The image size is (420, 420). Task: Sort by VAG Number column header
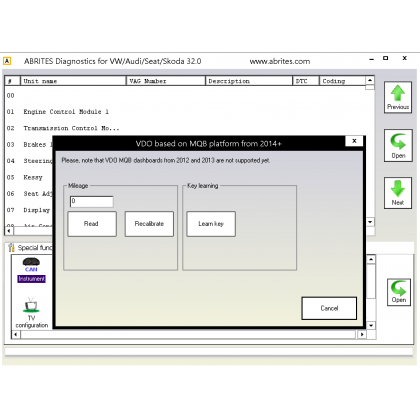click(166, 81)
